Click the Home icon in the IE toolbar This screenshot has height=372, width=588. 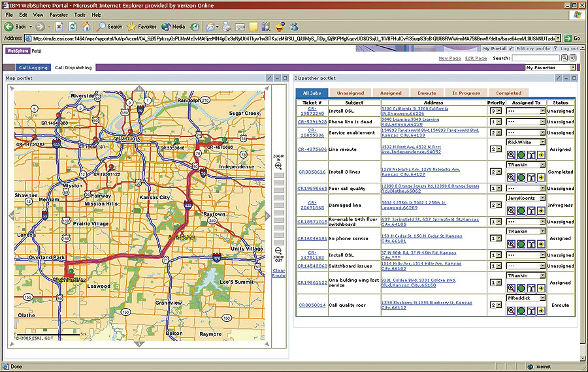[x=85, y=27]
